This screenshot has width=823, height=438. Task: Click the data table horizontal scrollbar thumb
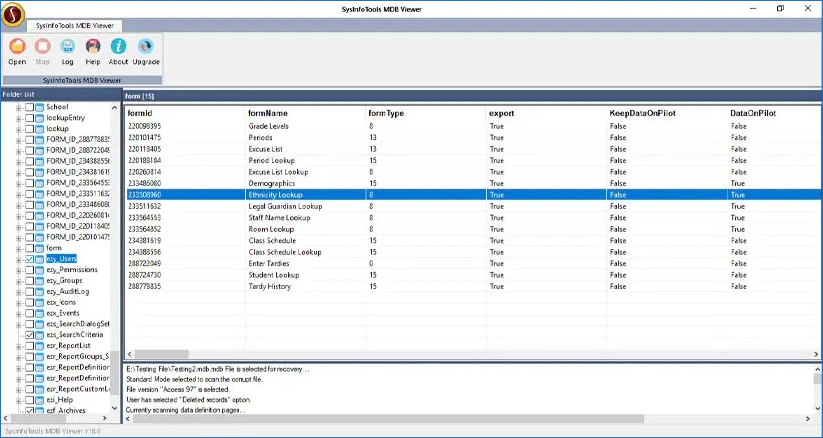tap(162, 354)
